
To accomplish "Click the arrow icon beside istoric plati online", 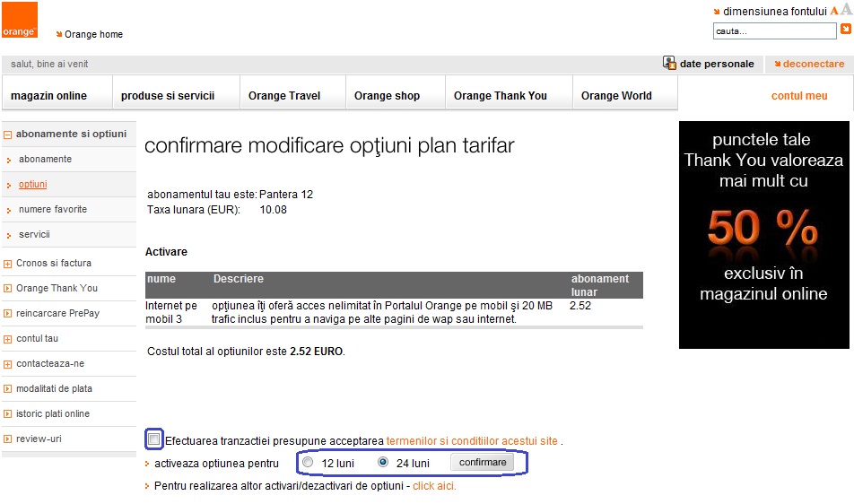I will click(7, 413).
